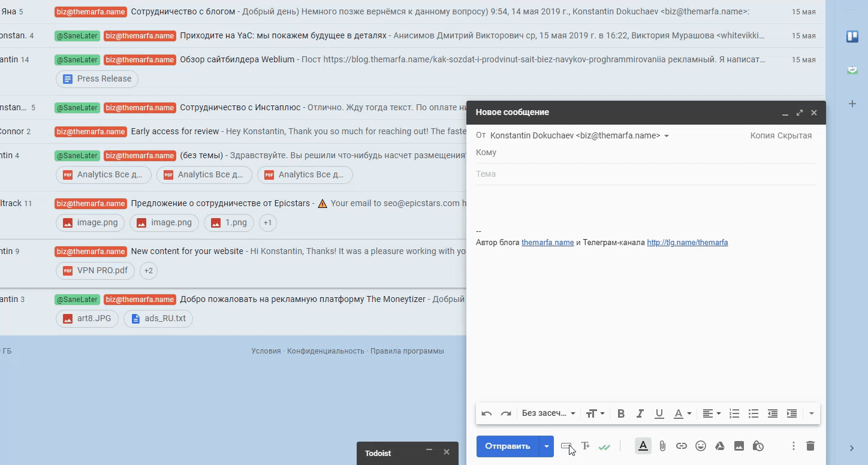
Task: Open the VPN PRO.pdf attachment
Action: [x=95, y=270]
